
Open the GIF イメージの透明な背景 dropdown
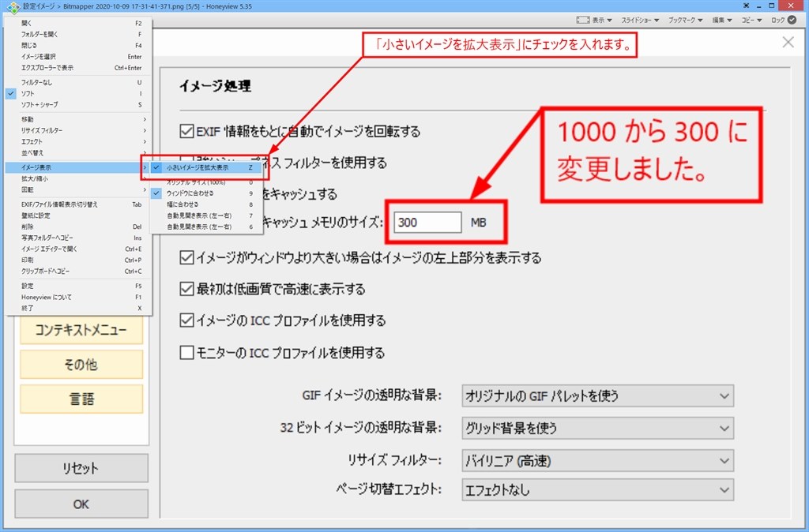597,396
